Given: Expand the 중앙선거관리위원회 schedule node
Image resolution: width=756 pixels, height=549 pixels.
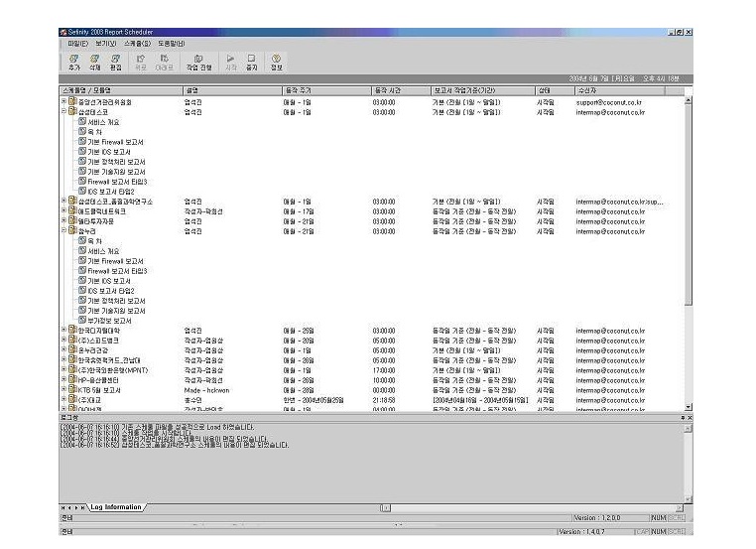Looking at the screenshot, I should [63, 101].
